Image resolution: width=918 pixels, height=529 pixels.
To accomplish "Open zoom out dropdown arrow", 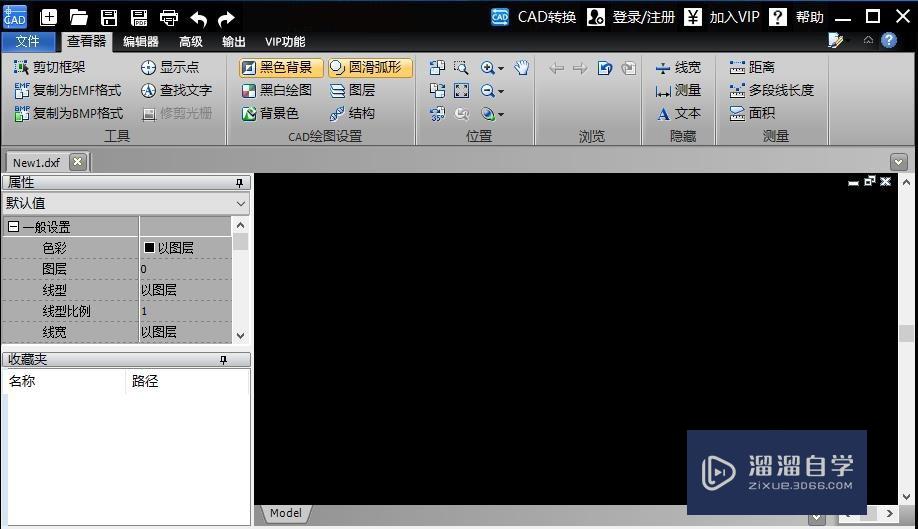I will click(x=501, y=91).
